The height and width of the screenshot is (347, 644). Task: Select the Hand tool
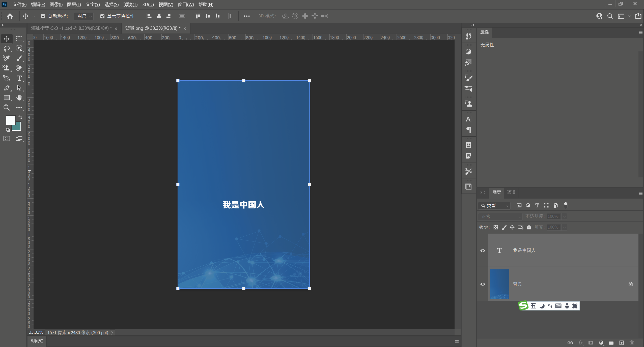tap(19, 98)
